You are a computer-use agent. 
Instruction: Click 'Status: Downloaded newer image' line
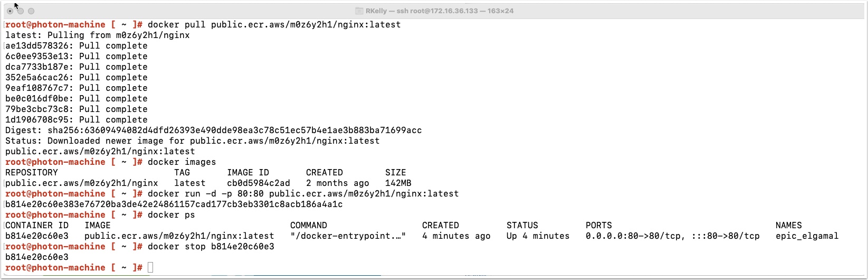coord(193,141)
